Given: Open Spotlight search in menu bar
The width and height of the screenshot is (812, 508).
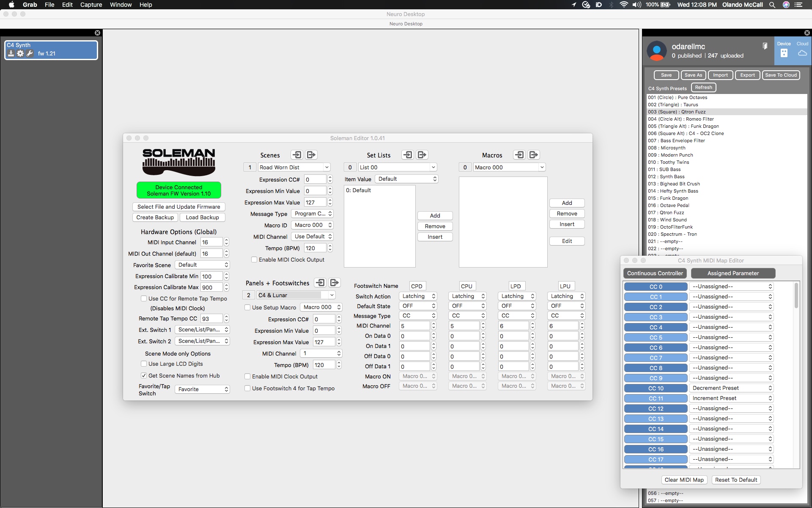Looking at the screenshot, I should tap(772, 5).
